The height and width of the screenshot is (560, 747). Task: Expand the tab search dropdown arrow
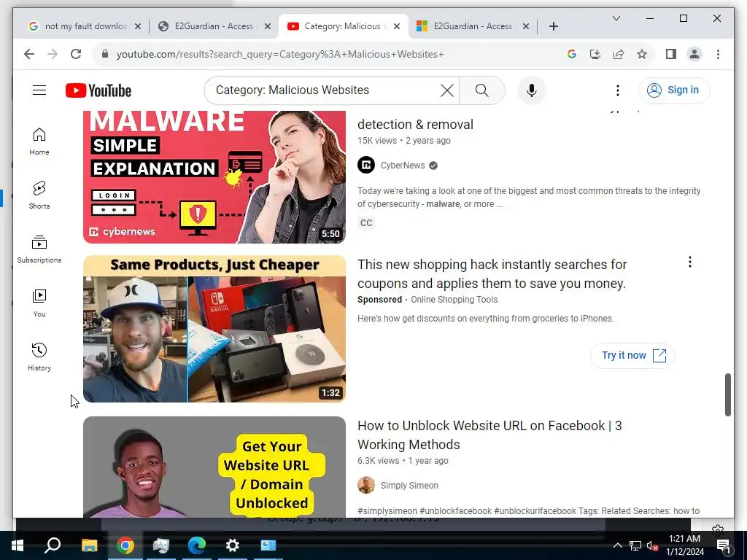[616, 18]
